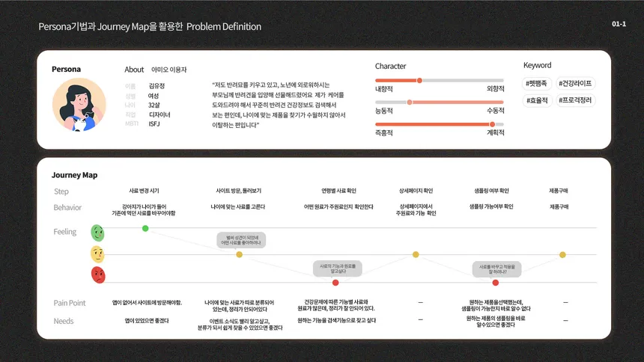Click the step 샘플링 여부 확인
The image size is (644, 362).
click(x=491, y=191)
